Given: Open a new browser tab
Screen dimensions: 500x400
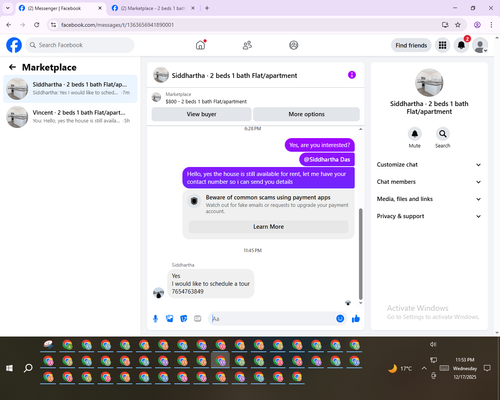Looking at the screenshot, I should (x=207, y=8).
